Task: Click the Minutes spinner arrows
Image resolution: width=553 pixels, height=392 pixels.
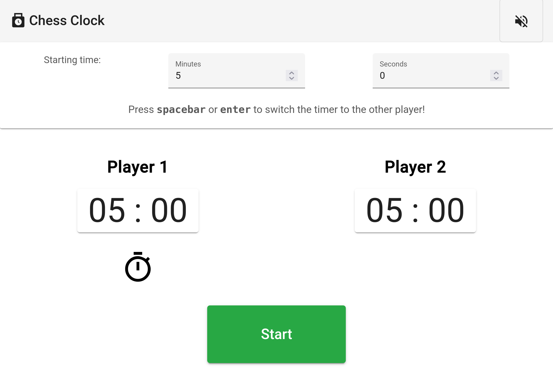Action: (292, 76)
